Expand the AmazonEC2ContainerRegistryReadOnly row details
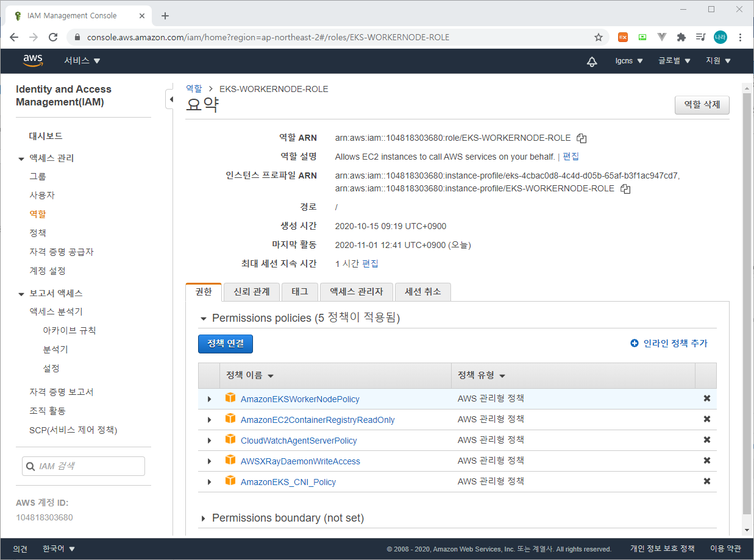Image resolution: width=754 pixels, height=560 pixels. click(x=209, y=420)
